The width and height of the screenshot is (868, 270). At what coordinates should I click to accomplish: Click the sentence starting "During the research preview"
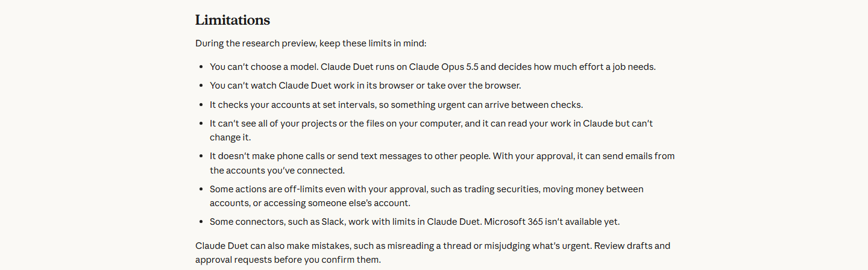point(310,43)
